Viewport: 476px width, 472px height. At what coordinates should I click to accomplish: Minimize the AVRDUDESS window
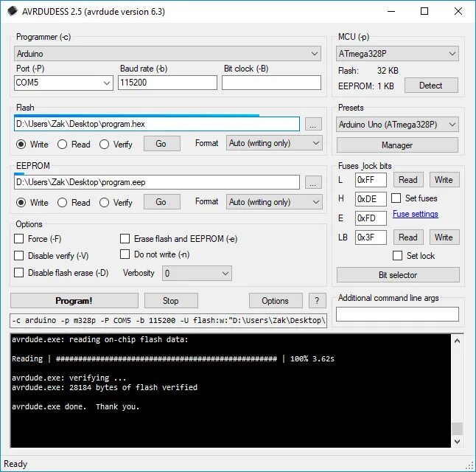click(391, 11)
